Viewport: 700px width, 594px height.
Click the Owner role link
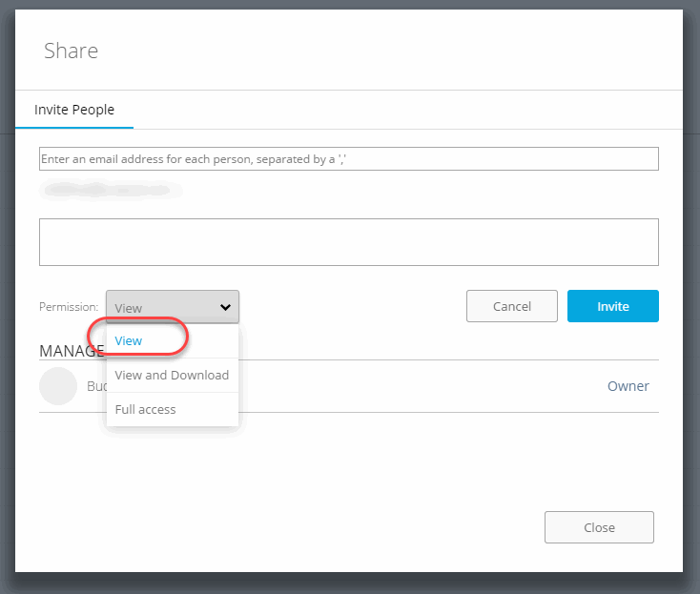tap(628, 386)
